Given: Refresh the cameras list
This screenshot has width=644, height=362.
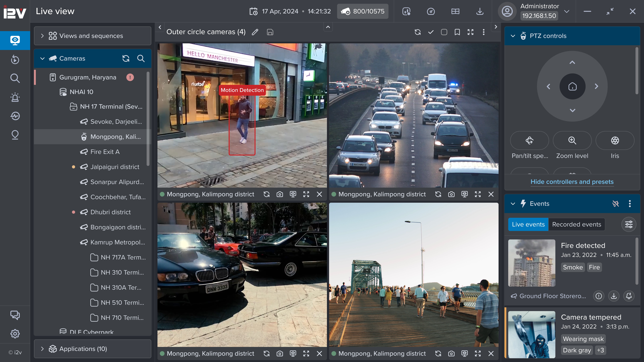Looking at the screenshot, I should pos(126,58).
